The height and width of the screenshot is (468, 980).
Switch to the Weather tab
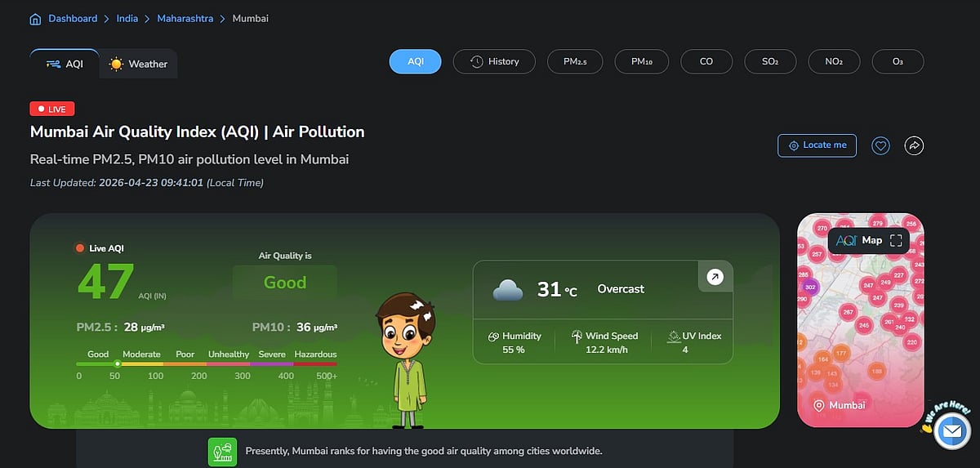click(x=138, y=64)
